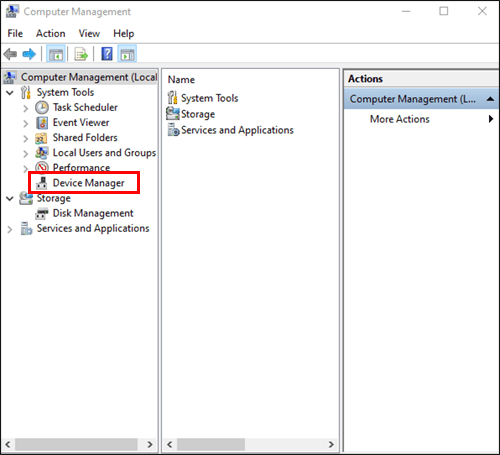
Task: Click tree pane scrollbar left arrow
Action: point(8,444)
